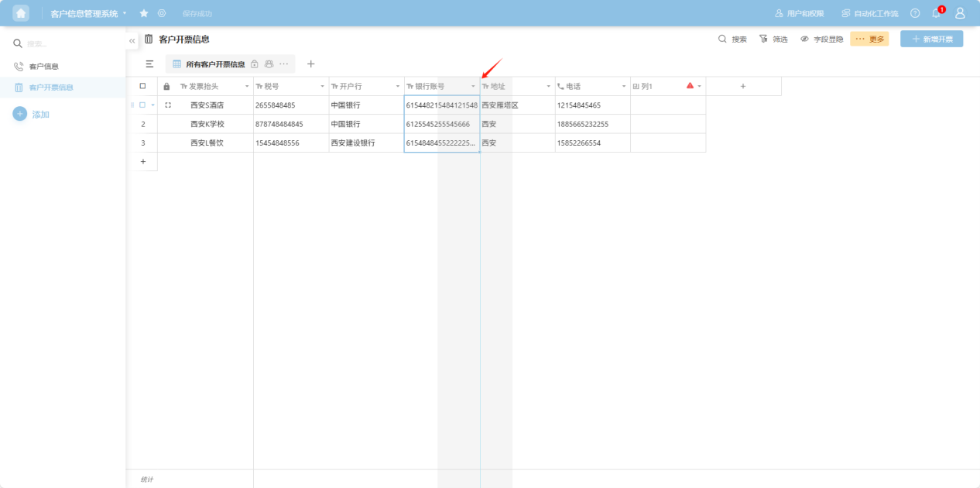
Task: Open the user profile avatar
Action: (x=960, y=13)
